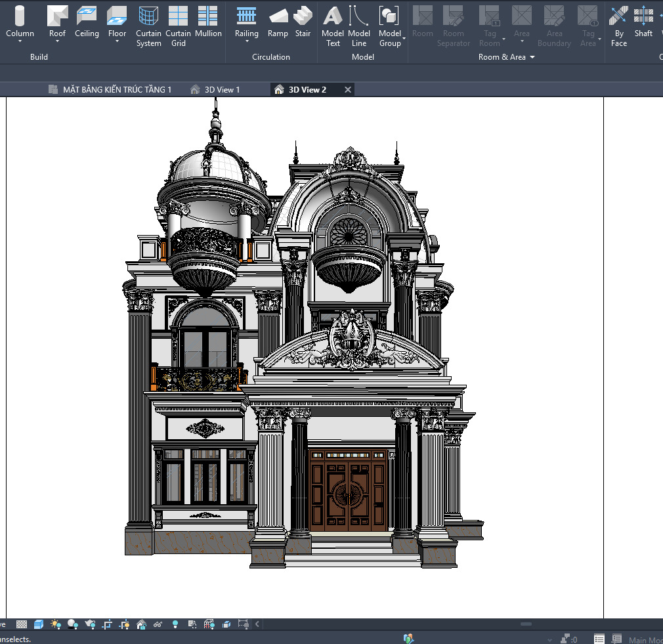The height and width of the screenshot is (644, 663).
Task: Select the Curtain System tool
Action: pos(148,26)
